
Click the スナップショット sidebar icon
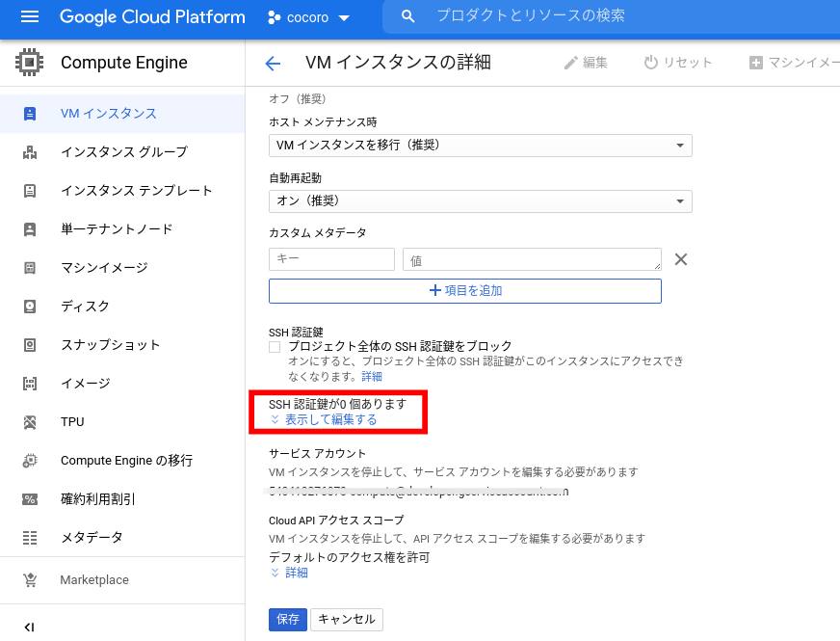[30, 345]
